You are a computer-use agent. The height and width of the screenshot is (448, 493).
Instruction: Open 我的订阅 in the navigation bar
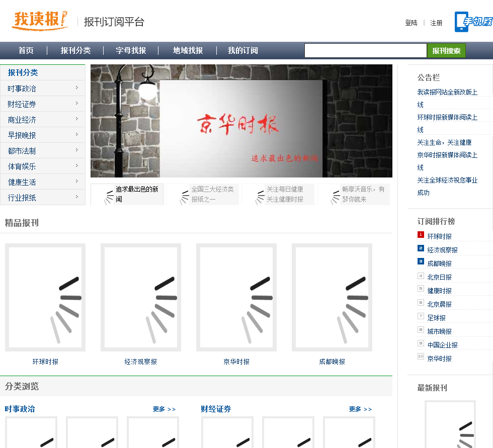tap(242, 50)
